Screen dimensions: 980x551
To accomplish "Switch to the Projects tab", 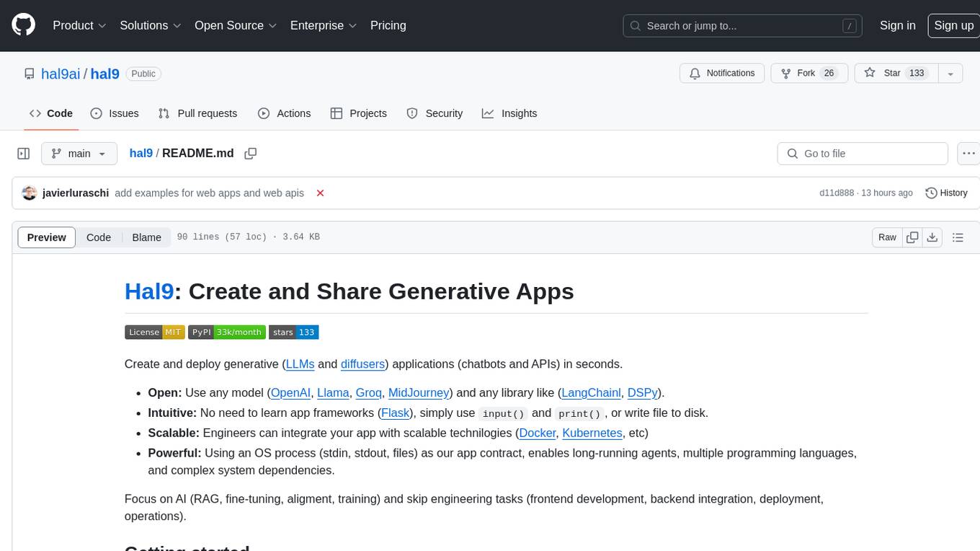I will pyautogui.click(x=359, y=113).
